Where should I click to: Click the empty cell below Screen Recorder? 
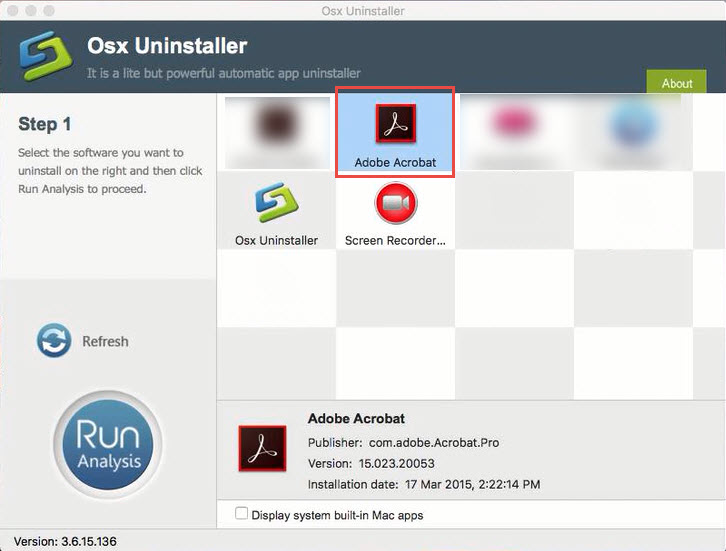395,287
